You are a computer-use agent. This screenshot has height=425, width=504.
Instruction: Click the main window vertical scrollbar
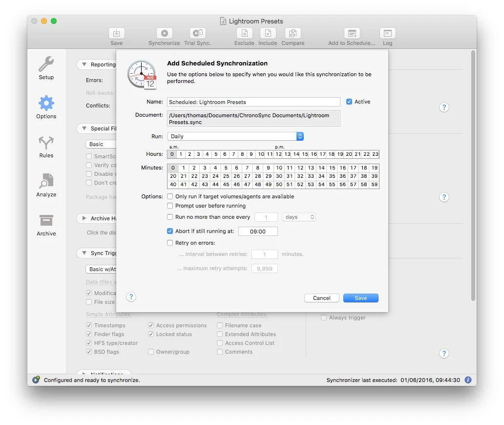click(x=473, y=175)
